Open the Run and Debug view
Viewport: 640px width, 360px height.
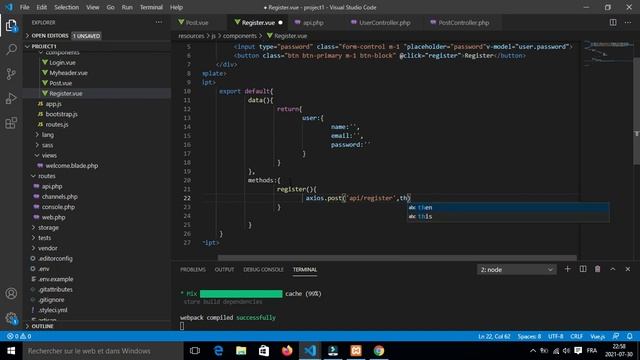click(11, 98)
